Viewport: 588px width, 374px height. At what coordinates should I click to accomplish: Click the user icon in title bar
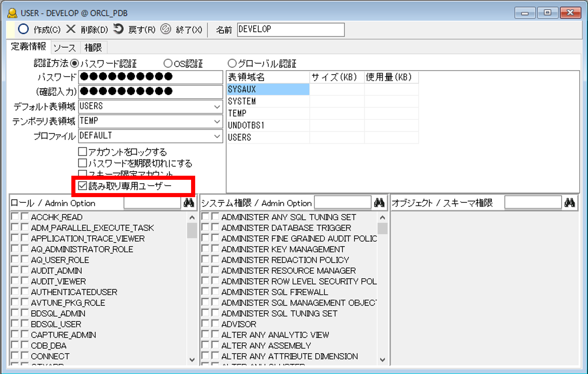(x=12, y=13)
